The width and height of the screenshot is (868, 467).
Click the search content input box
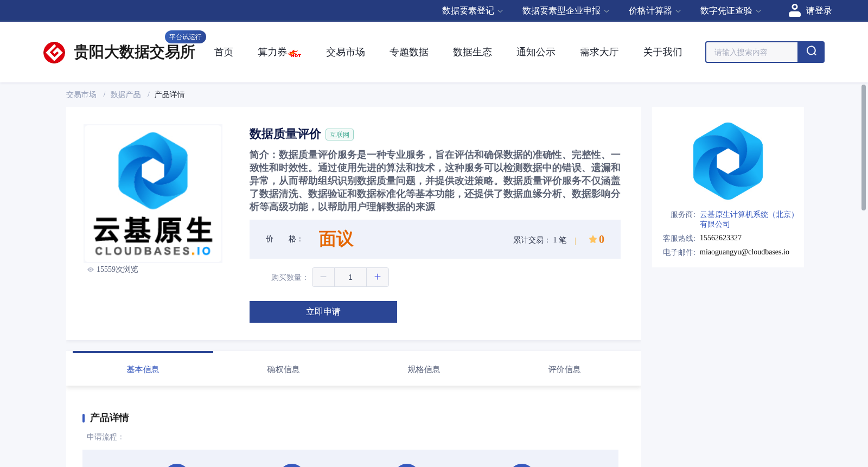(752, 52)
